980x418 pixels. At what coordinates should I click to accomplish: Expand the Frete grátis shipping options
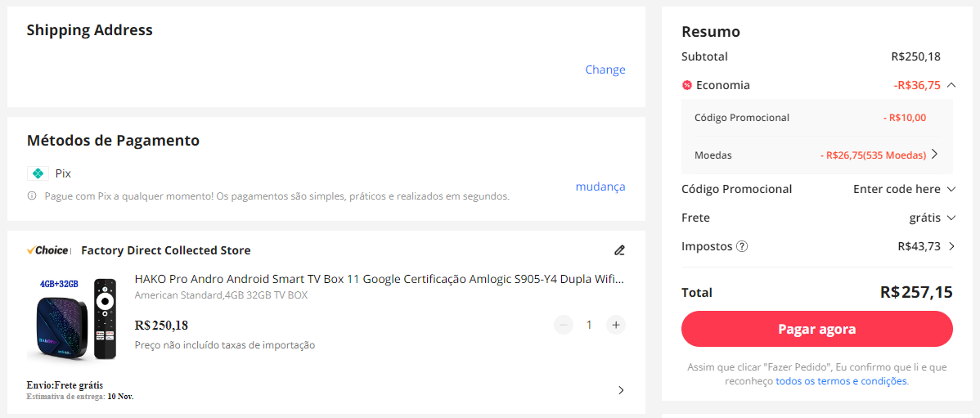coord(951,218)
